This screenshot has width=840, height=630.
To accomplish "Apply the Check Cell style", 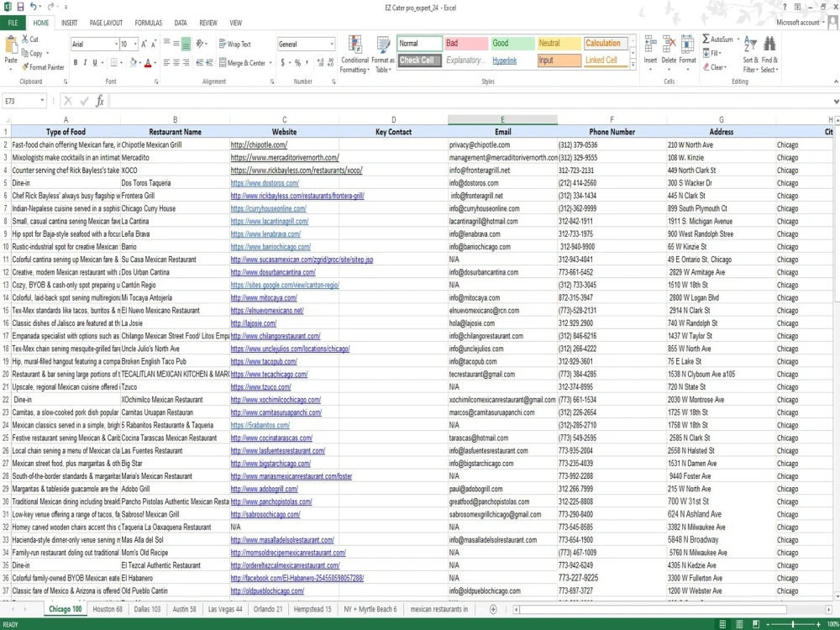I will 419,60.
